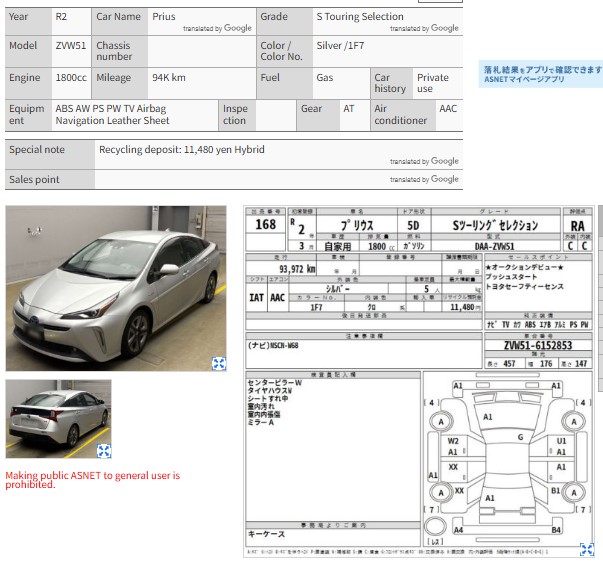The height and width of the screenshot is (569, 603).
Task: Click the 'Prius' car name value
Action: coord(164,17)
